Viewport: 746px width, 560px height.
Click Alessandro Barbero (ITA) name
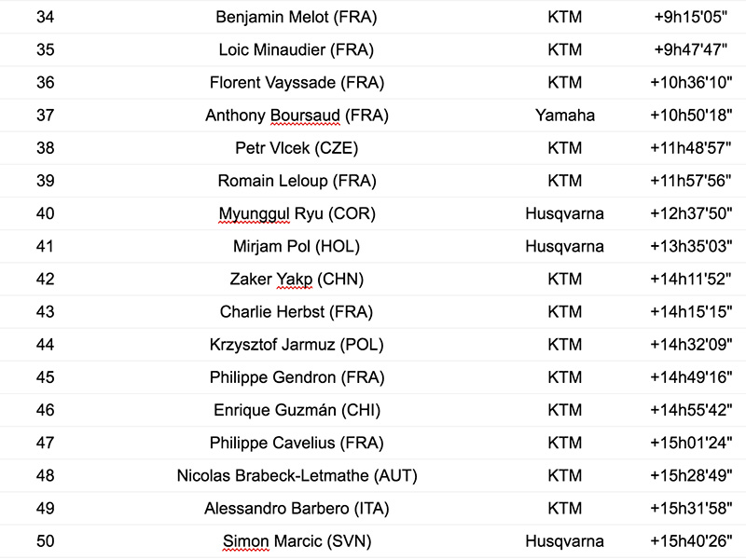click(297, 509)
